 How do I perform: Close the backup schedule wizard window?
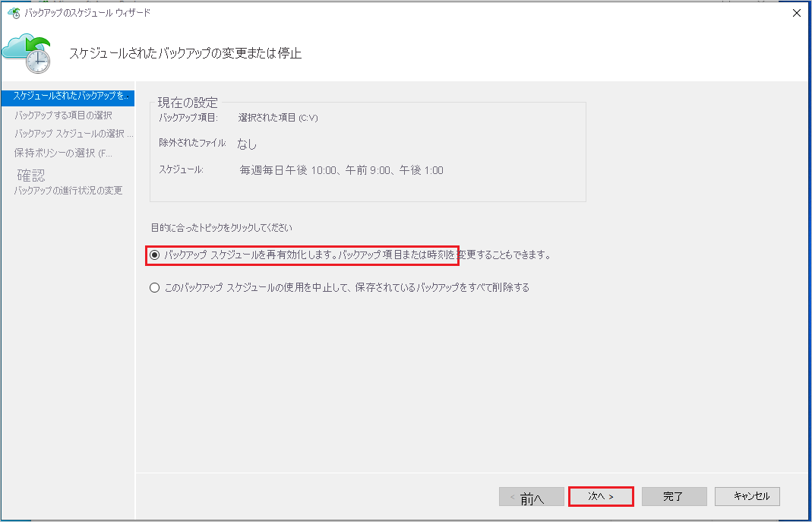797,13
